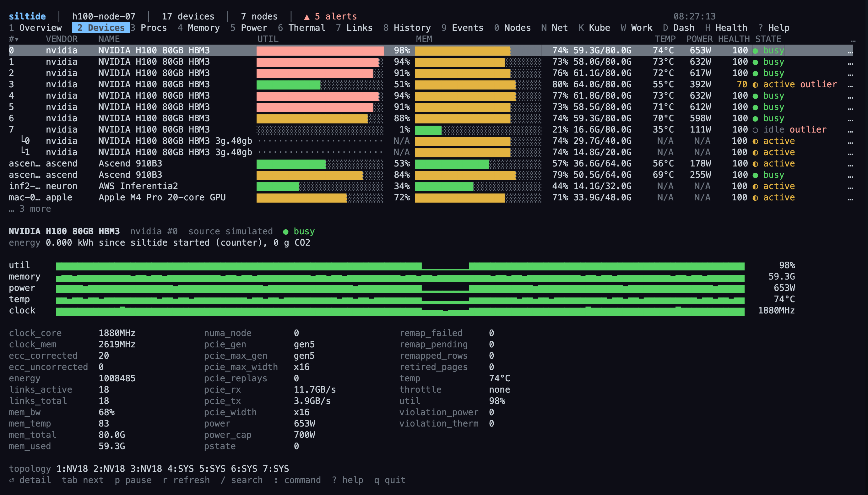Click the HEALTH column header
Screen dimensions: 868x495
click(734, 39)
